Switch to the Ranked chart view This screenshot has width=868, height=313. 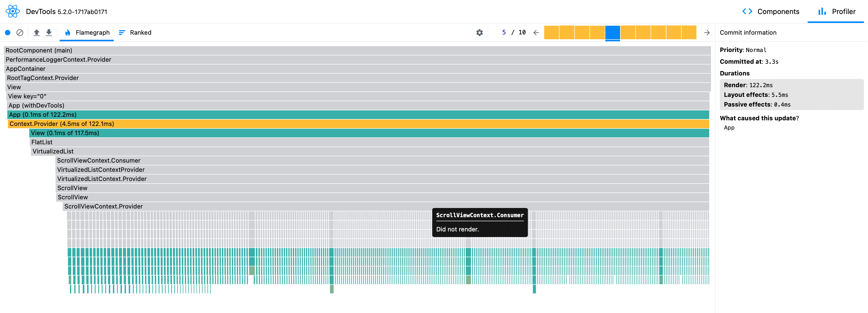coord(135,33)
